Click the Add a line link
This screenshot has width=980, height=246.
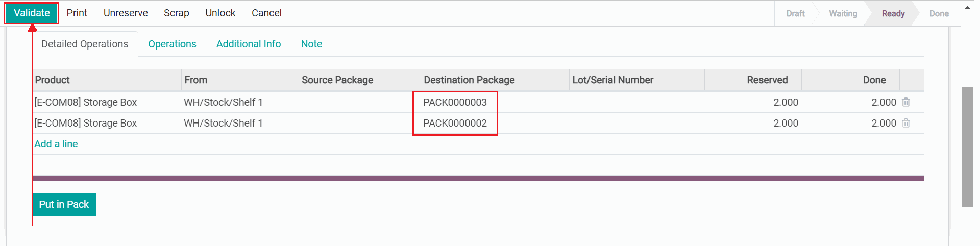[x=56, y=144]
